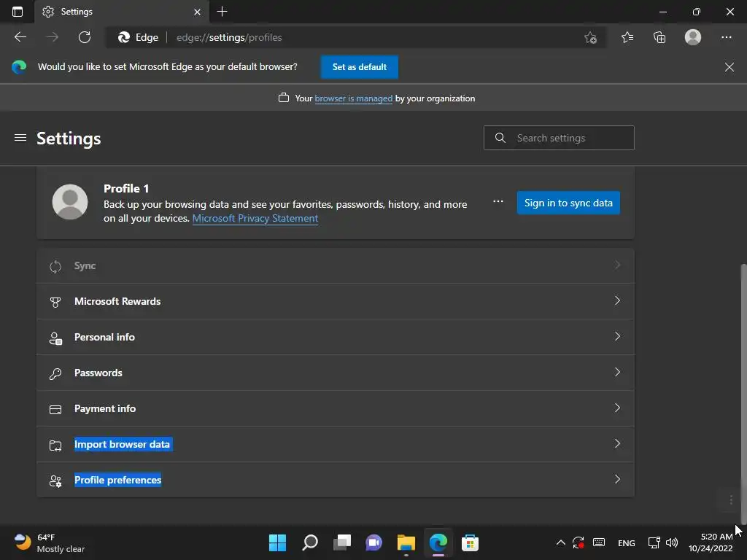Open the tab actions menu icon
This screenshot has height=560, width=747.
18,12
